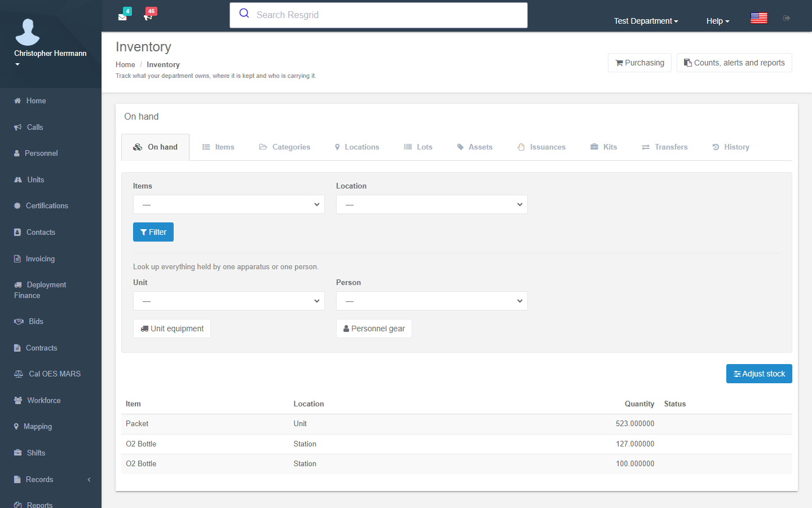Image resolution: width=812 pixels, height=508 pixels.
Task: Click the user avatar icon
Action: coord(28,32)
